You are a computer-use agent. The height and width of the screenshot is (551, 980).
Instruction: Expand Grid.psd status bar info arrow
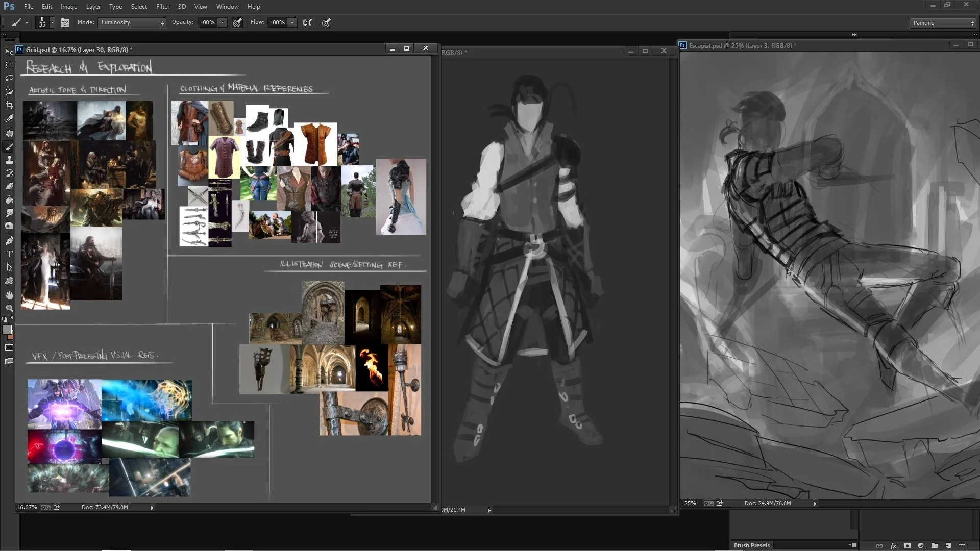tap(152, 508)
